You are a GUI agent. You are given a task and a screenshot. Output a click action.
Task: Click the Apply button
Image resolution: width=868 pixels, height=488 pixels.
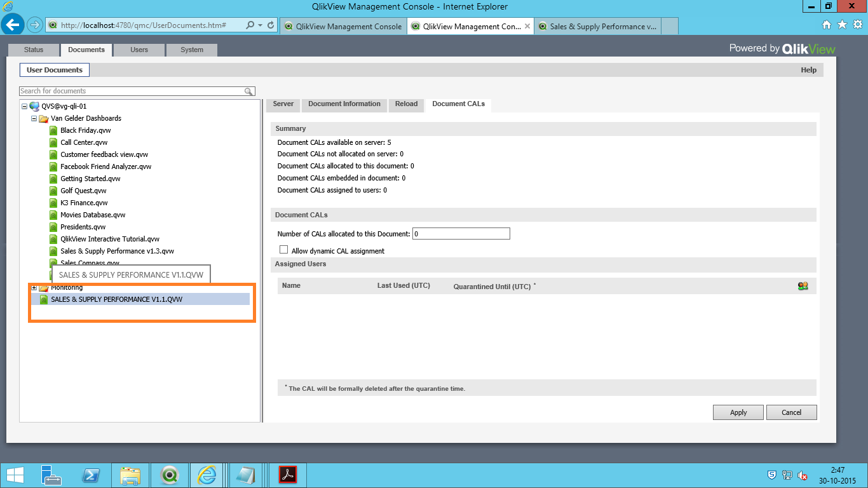pyautogui.click(x=738, y=412)
